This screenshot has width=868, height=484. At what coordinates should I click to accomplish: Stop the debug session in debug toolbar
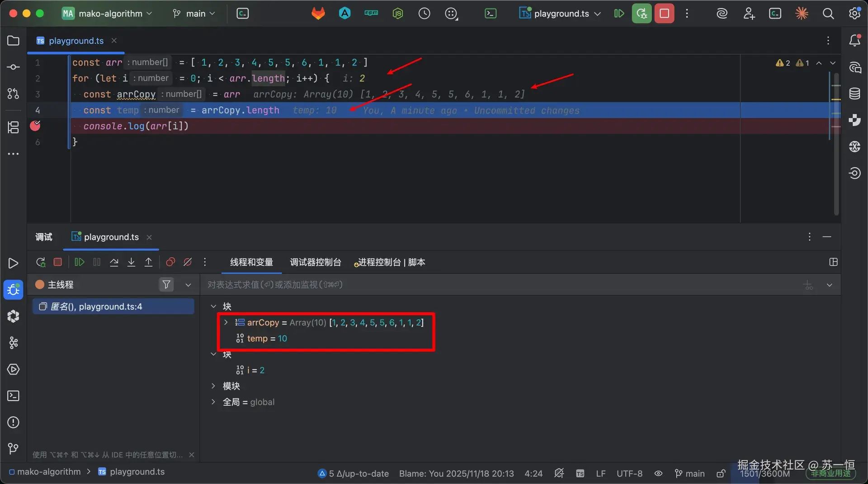point(57,262)
